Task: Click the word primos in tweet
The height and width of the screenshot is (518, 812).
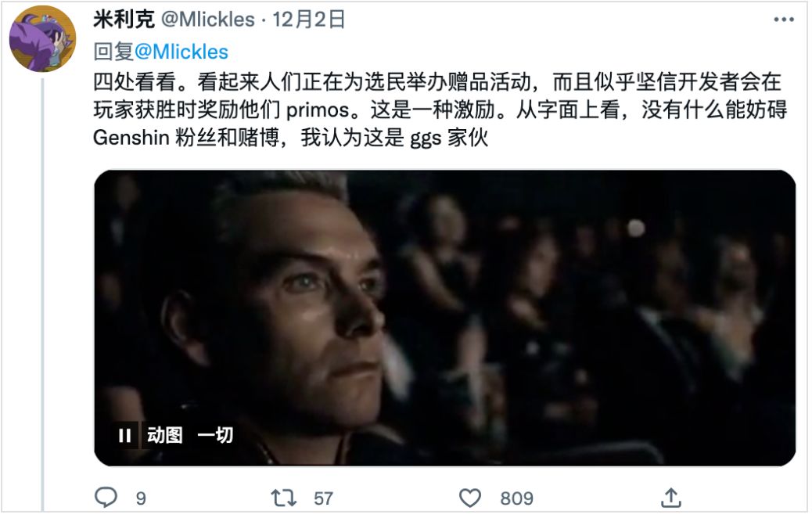Action: coord(318,110)
